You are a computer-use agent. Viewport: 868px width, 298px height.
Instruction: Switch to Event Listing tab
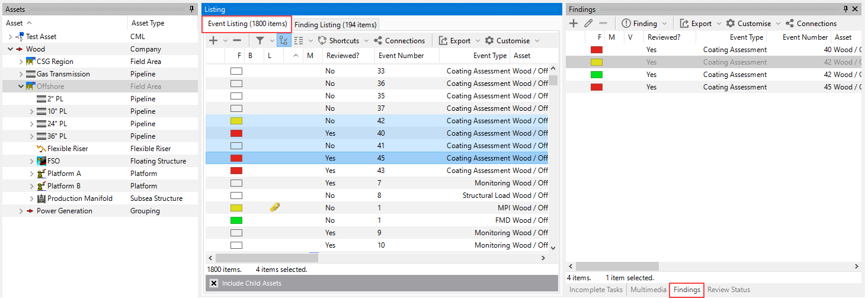pyautogui.click(x=247, y=24)
